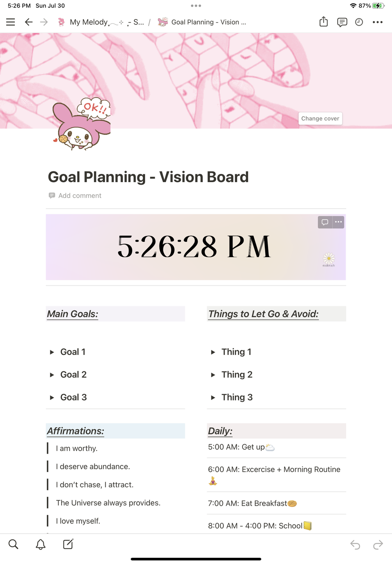Open the three-dot page options menu

click(x=377, y=22)
